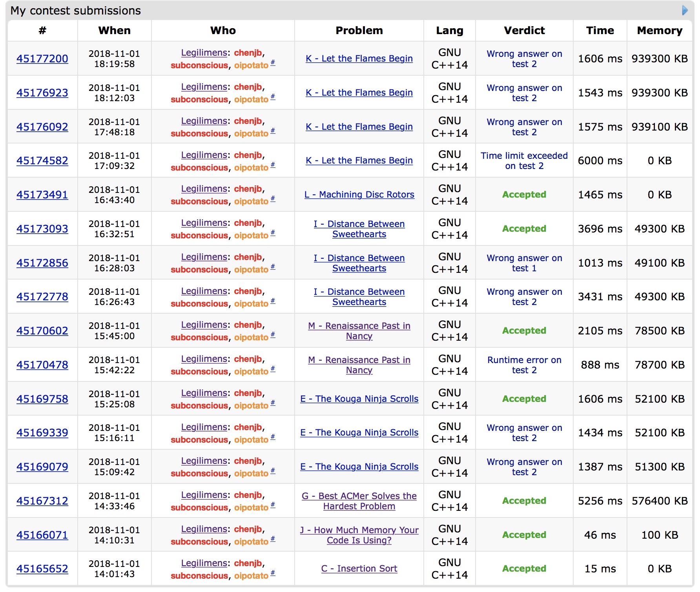Open E - The Kouga Ninja Scrolls for 45169079
Image resolution: width=700 pixels, height=592 pixels.
click(359, 467)
